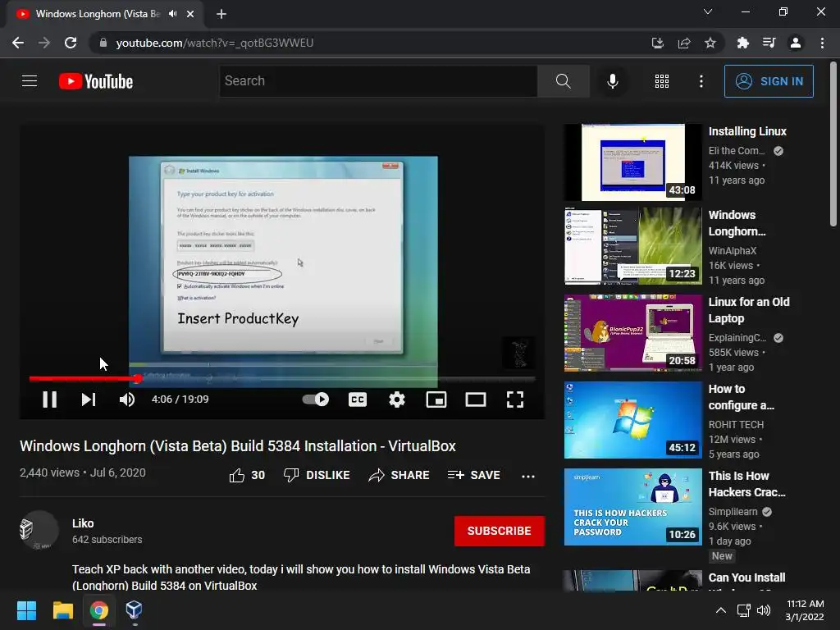Image resolution: width=840 pixels, height=630 pixels.
Task: Toggle closed captions on the video
Action: pos(358,399)
